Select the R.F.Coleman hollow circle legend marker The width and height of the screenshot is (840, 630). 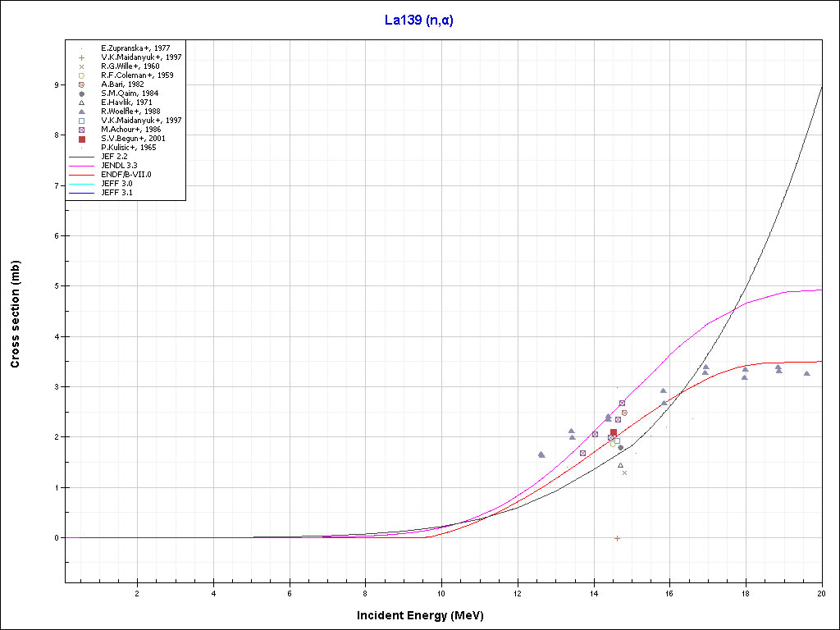[81, 75]
